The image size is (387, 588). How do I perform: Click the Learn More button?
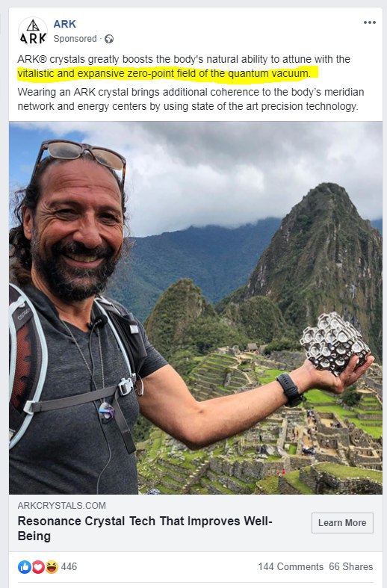point(342,523)
